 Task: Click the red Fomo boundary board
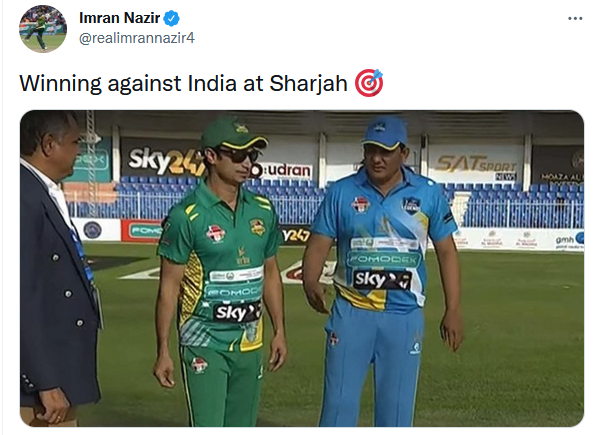(142, 230)
